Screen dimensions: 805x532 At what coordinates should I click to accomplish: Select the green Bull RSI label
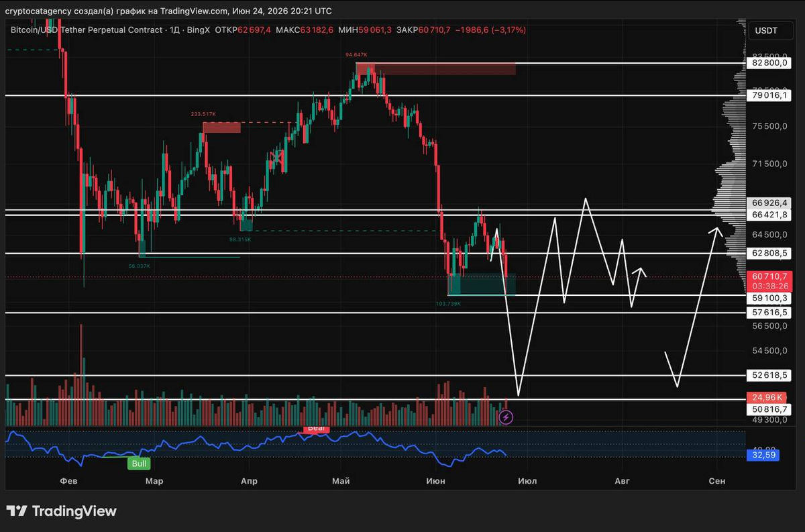tap(140, 464)
